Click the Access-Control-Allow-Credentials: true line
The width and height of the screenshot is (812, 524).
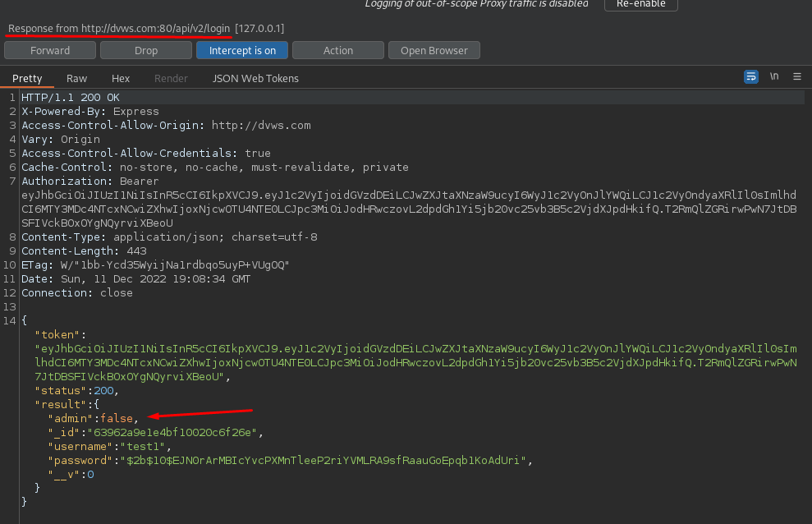pyautogui.click(x=146, y=154)
